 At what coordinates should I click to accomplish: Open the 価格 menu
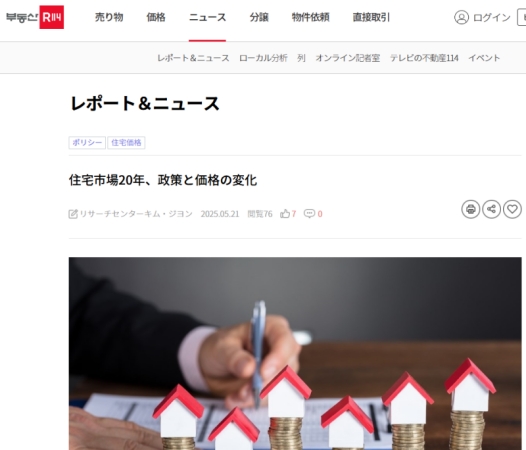click(156, 17)
